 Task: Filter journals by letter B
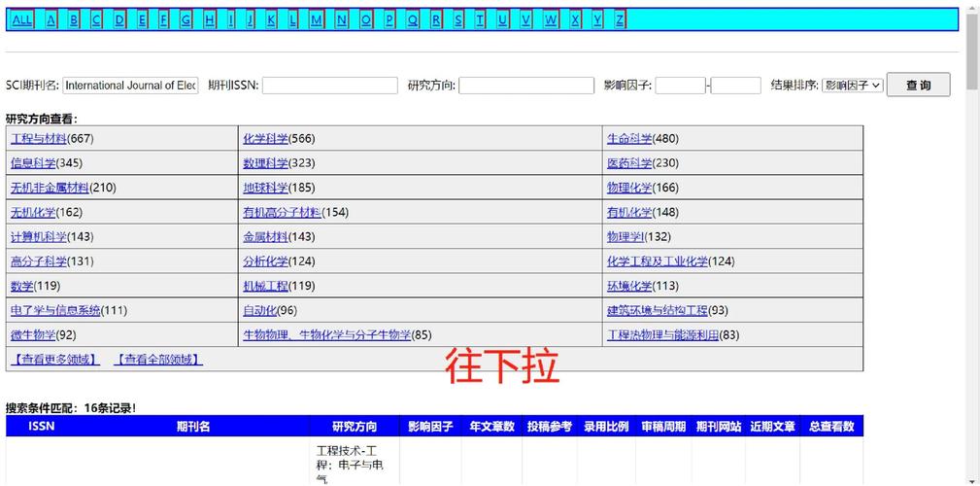[74, 20]
